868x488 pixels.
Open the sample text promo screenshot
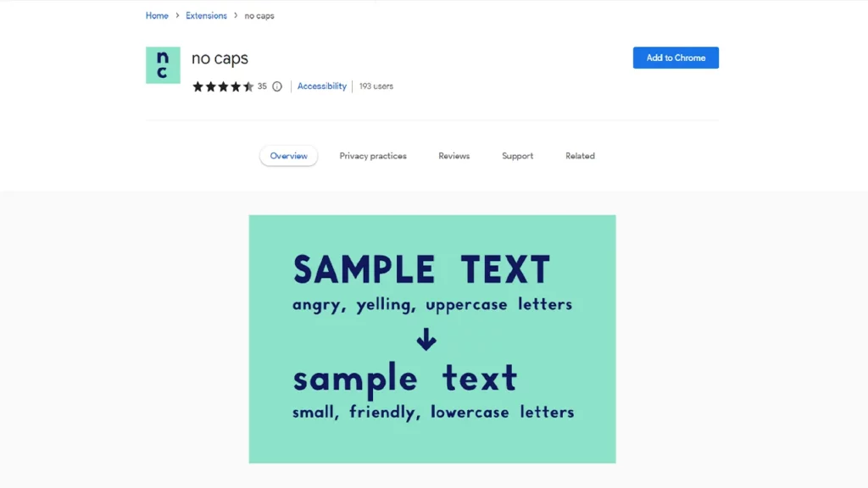pyautogui.click(x=432, y=339)
